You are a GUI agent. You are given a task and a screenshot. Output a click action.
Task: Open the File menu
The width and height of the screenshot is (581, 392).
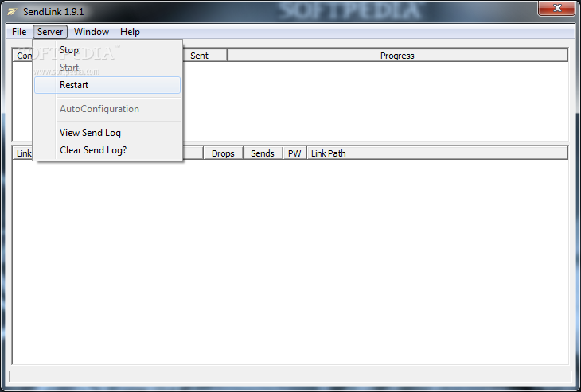19,32
